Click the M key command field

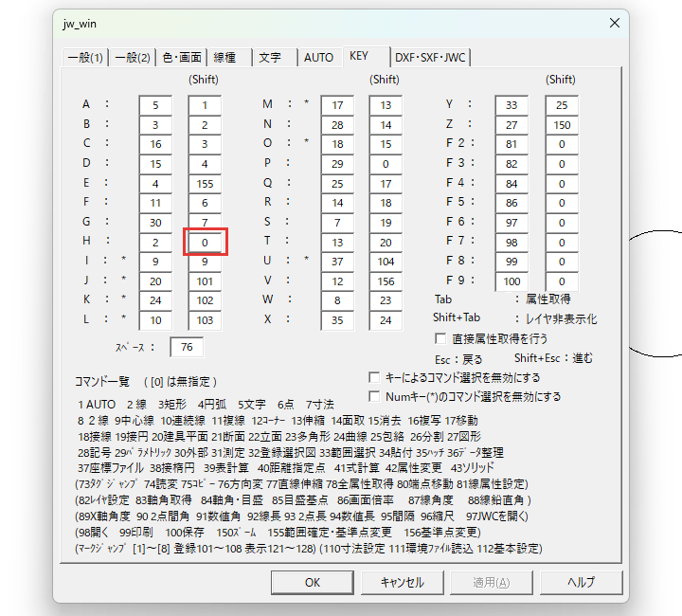point(337,105)
